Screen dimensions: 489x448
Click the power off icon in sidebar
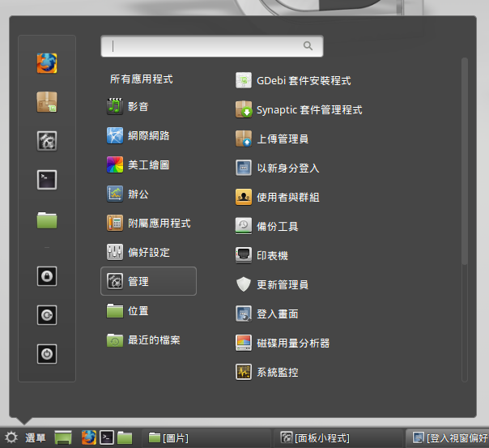[47, 354]
